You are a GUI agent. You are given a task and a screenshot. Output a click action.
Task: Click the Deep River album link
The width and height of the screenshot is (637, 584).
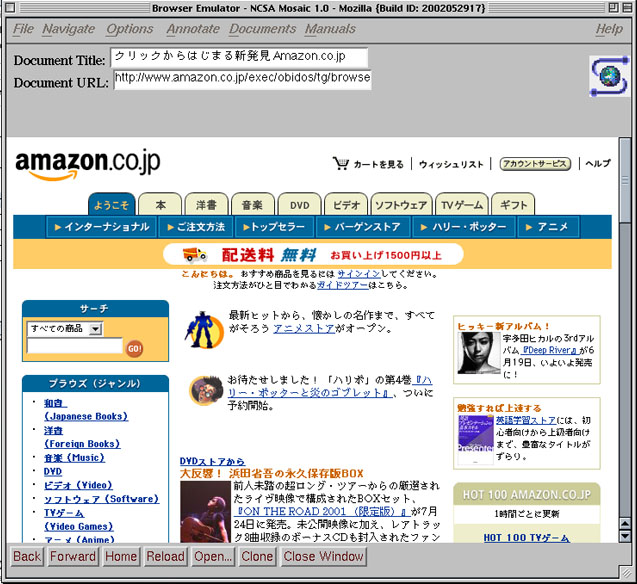[549, 350]
